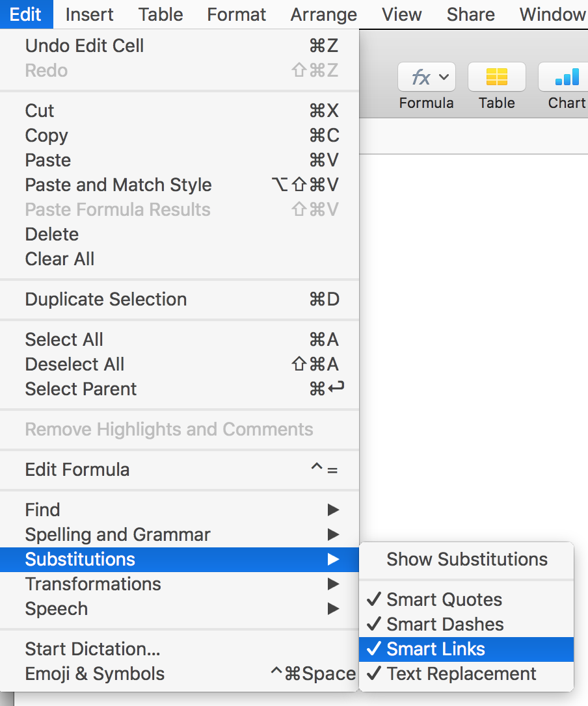This screenshot has width=588, height=706.
Task: Click the Chart toolbar icon
Action: point(565,78)
